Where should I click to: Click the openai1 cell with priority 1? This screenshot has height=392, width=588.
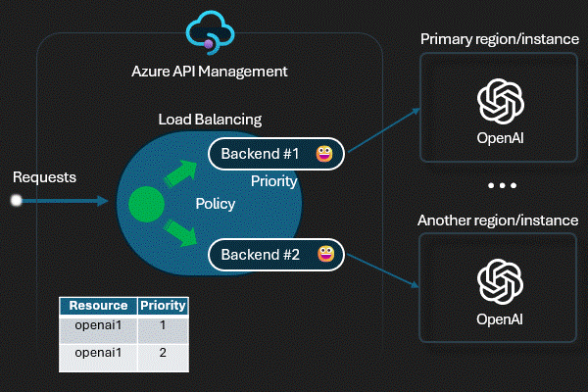98,329
